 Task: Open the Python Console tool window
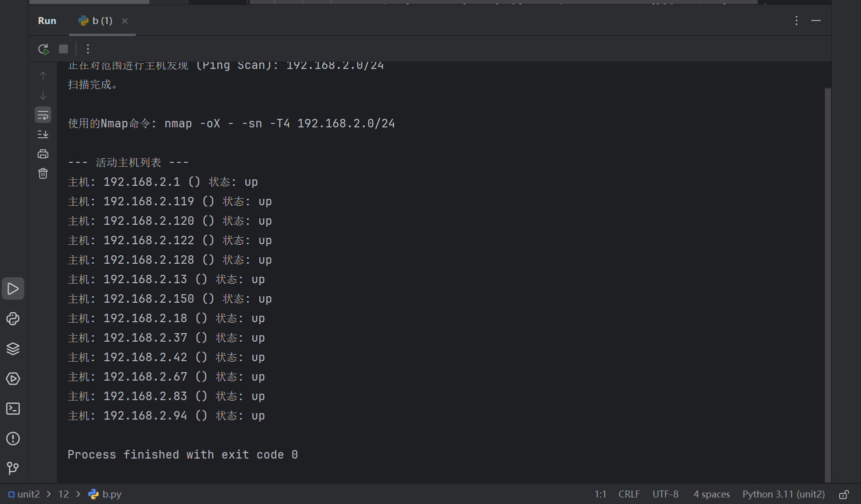coord(13,319)
